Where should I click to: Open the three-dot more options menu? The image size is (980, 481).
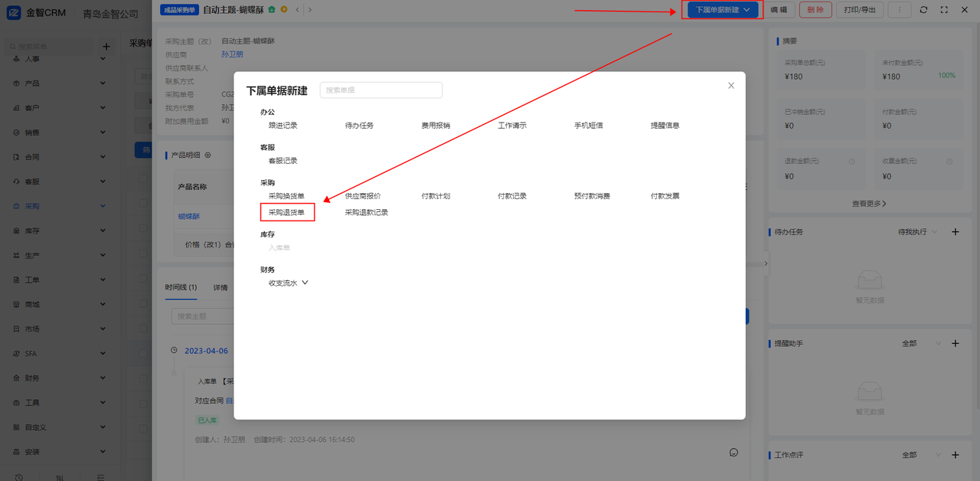pyautogui.click(x=899, y=9)
